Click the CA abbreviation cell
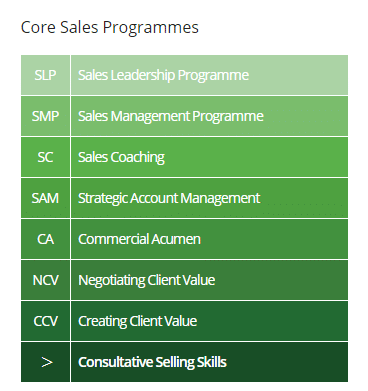Viewport: 368px width, 391px height. coord(45,239)
